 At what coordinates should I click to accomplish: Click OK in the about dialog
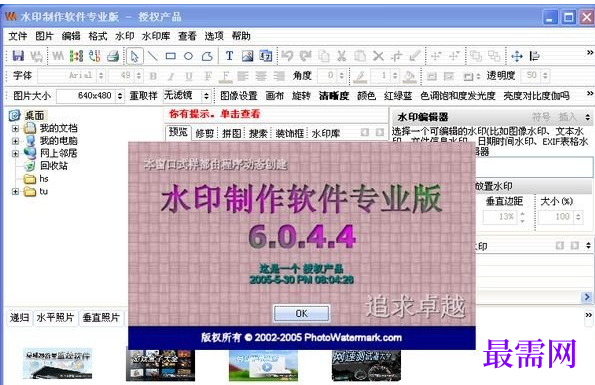(x=302, y=313)
